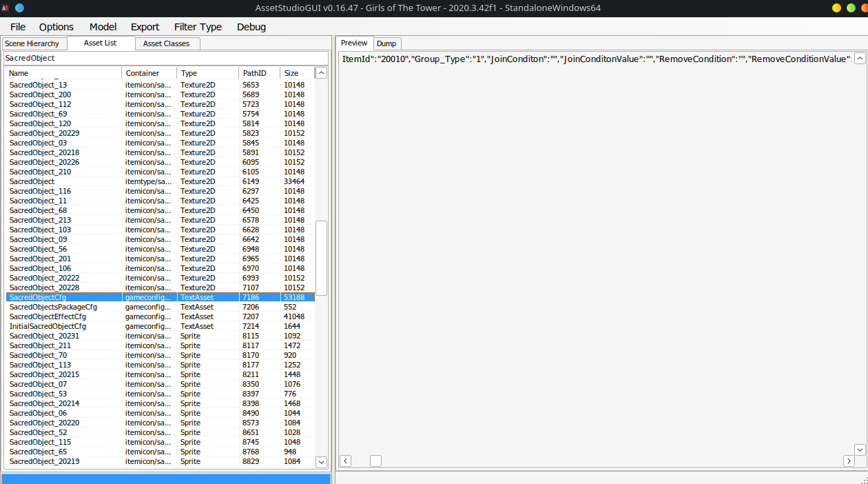Sort assets by the Size column header
This screenshot has height=484, width=868.
[291, 73]
